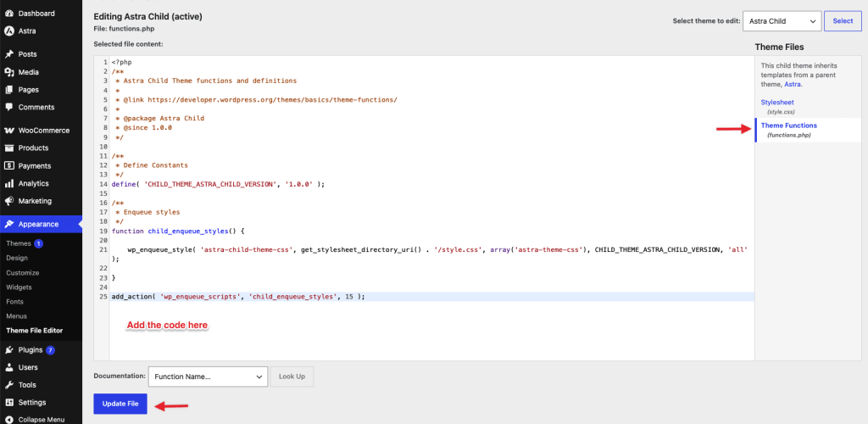Open Astra via its logo icon
Image resolution: width=868 pixels, height=424 pixels.
[x=8, y=31]
